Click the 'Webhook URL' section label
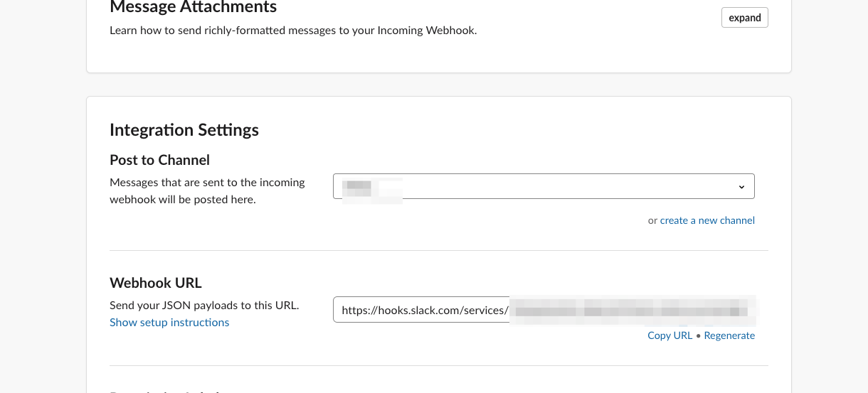 [x=156, y=283]
